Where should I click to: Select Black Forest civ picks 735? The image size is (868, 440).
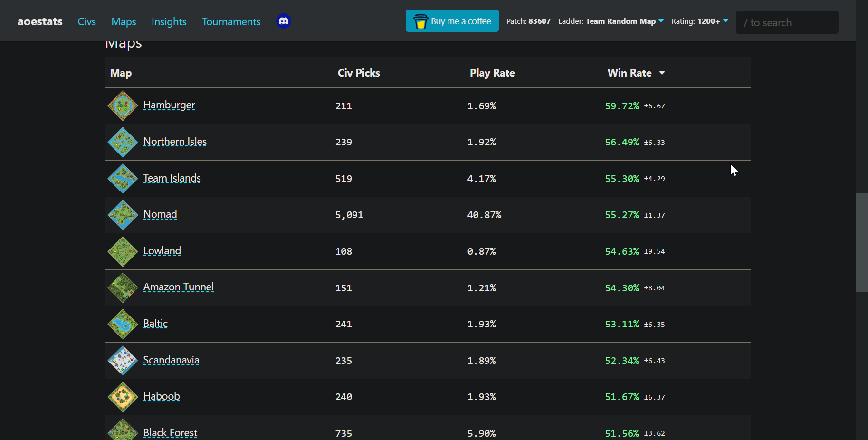[x=343, y=433]
